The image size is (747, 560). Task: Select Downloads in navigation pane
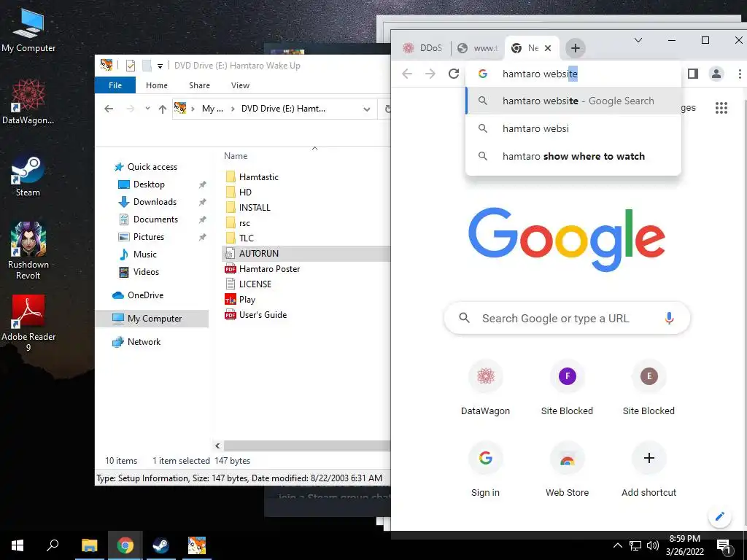click(x=155, y=202)
